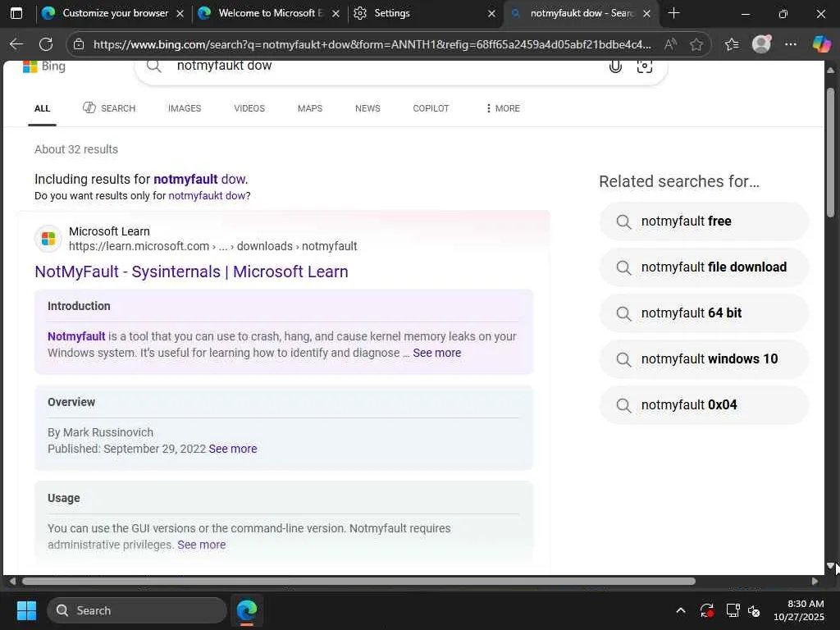Click Published: September 29, 2022 text
The width and height of the screenshot is (840, 630).
pyautogui.click(x=126, y=449)
